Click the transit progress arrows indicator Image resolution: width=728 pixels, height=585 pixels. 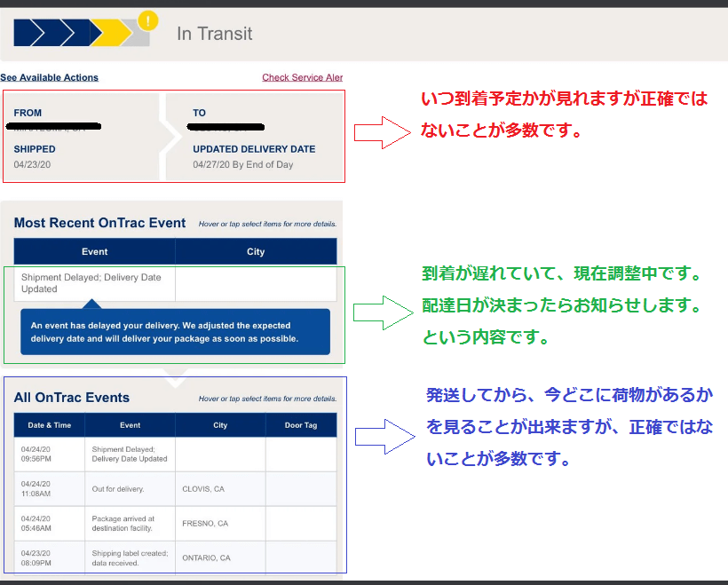click(82, 33)
